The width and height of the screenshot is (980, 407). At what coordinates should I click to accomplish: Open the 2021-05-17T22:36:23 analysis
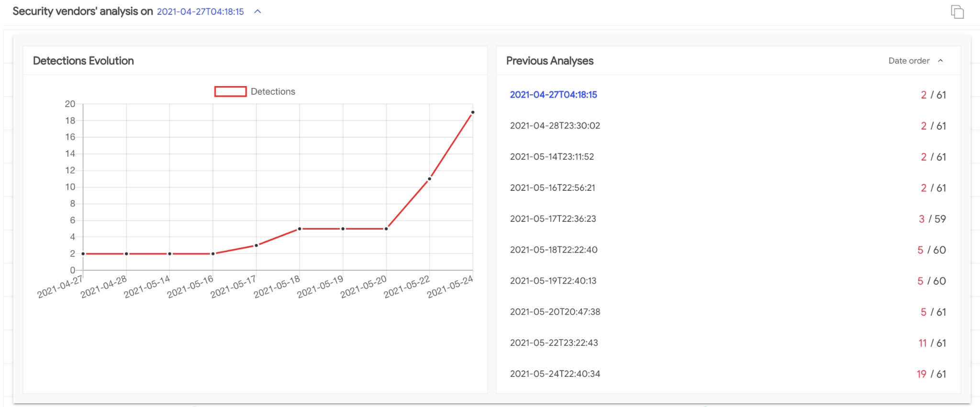pyautogui.click(x=553, y=219)
